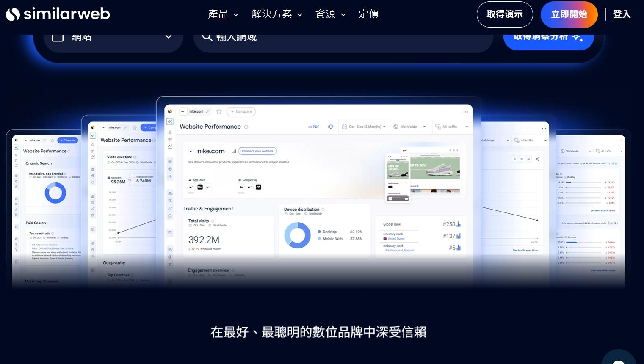Open the three-dot overflow menu top right of dashboard
The width and height of the screenshot is (644, 364).
[465, 111]
